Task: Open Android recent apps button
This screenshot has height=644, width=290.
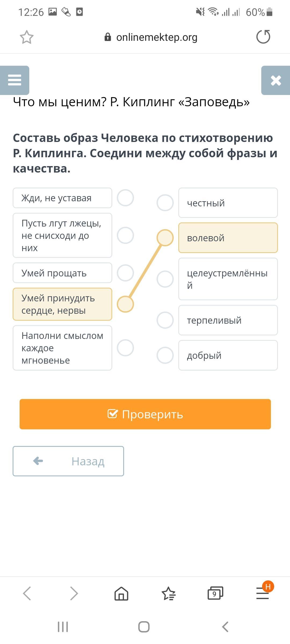Action: click(63, 627)
